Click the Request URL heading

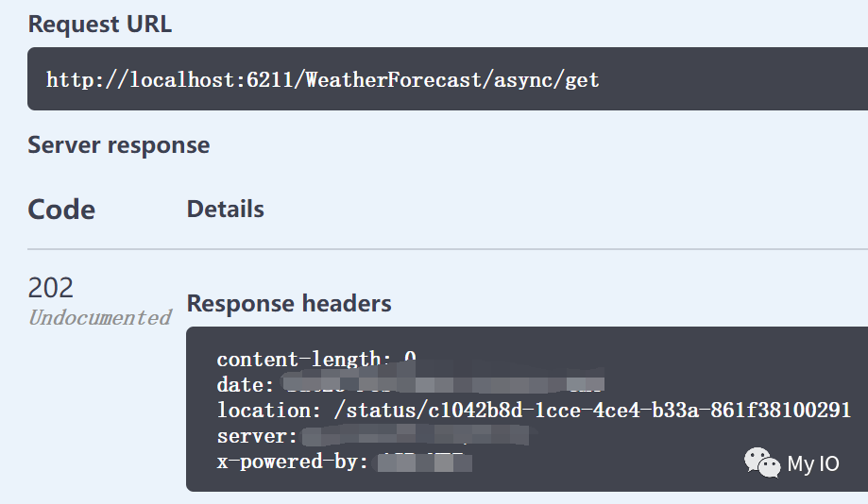(x=99, y=25)
